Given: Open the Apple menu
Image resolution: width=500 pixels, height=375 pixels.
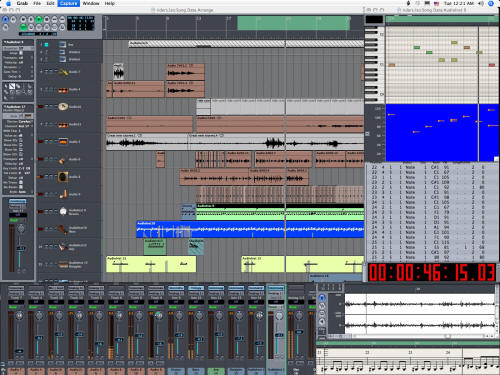Looking at the screenshot, I should coord(8,3).
